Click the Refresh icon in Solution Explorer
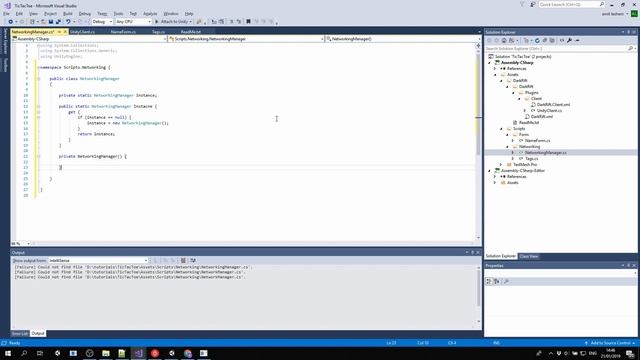This screenshot has height=360, width=640. [537, 40]
